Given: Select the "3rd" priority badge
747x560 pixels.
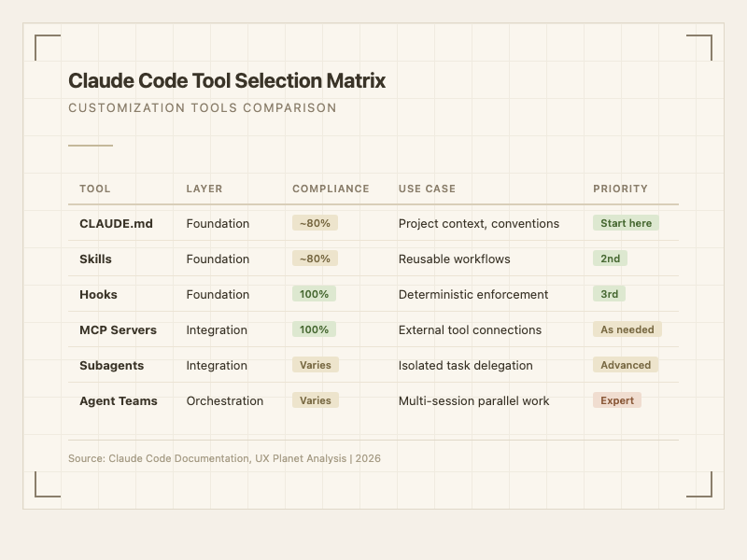Looking at the screenshot, I should click(609, 294).
